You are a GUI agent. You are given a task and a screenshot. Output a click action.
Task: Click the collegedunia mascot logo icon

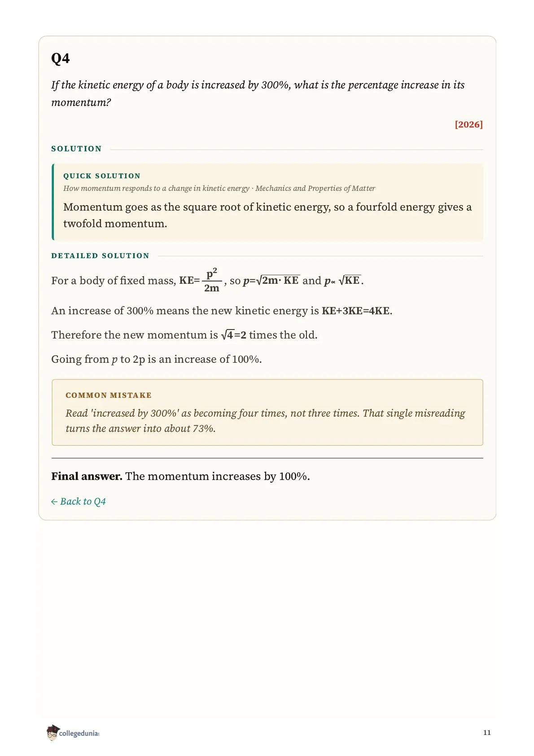[53, 732]
